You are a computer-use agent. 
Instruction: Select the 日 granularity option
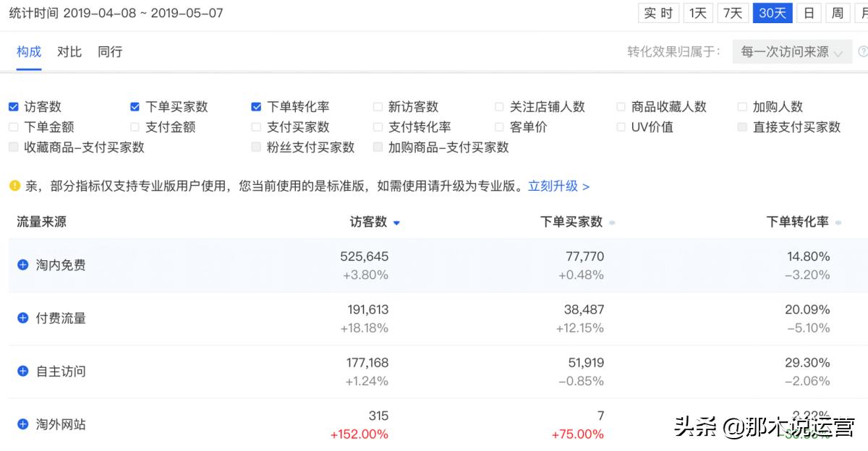coord(808,12)
